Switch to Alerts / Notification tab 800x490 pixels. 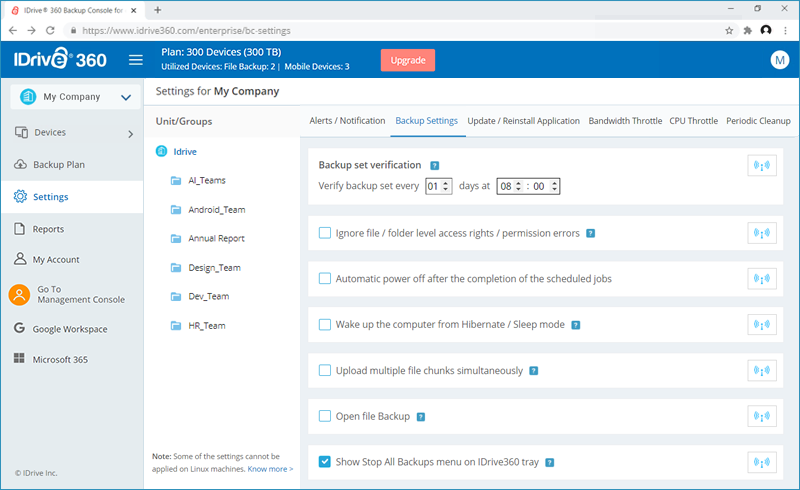(347, 121)
